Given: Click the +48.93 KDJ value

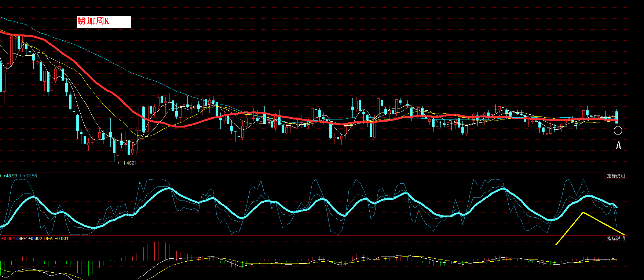Looking at the screenshot, I should 10,176.
